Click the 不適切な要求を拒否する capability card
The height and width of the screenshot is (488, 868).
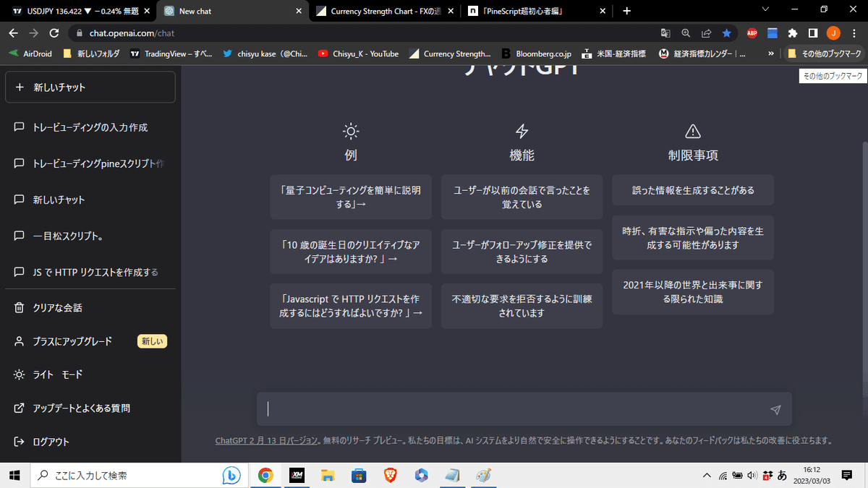click(522, 306)
